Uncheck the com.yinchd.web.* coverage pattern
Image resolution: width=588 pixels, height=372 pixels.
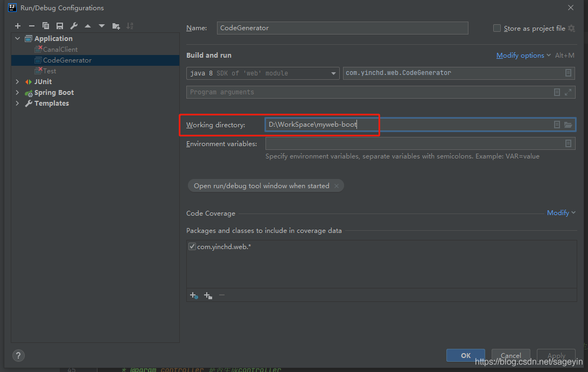(192, 246)
